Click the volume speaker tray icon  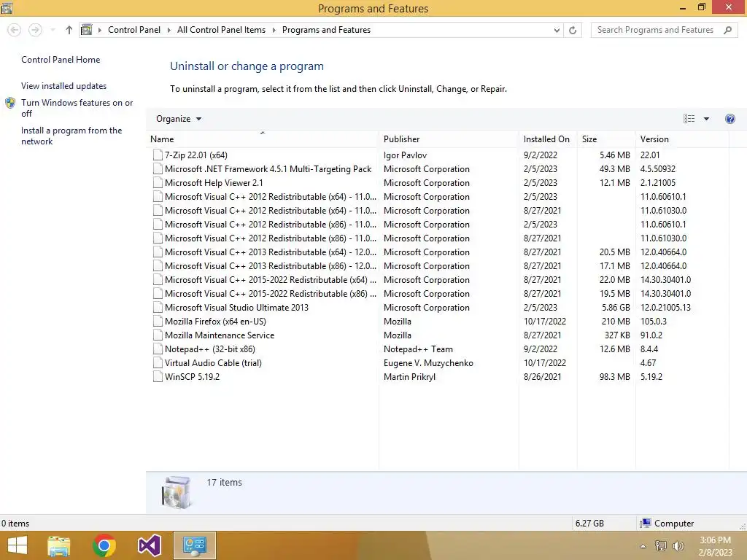pyautogui.click(x=678, y=545)
